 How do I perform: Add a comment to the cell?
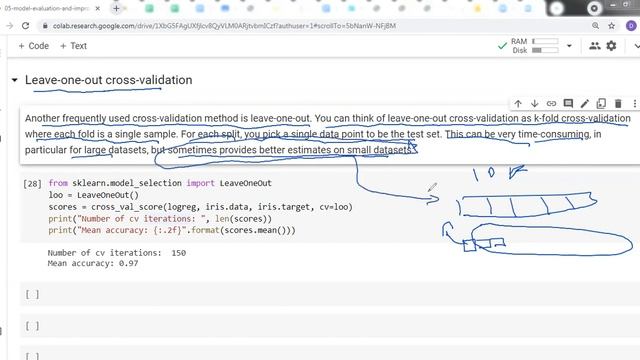[x=568, y=104]
